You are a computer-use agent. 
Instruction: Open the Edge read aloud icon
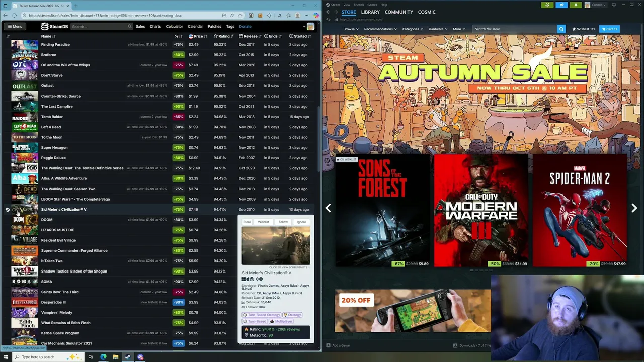[x=232, y=15]
